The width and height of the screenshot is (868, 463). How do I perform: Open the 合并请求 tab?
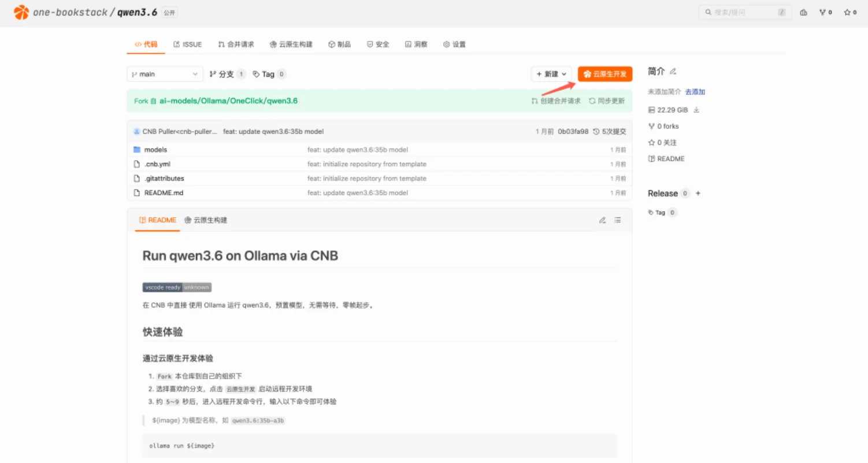click(x=236, y=45)
